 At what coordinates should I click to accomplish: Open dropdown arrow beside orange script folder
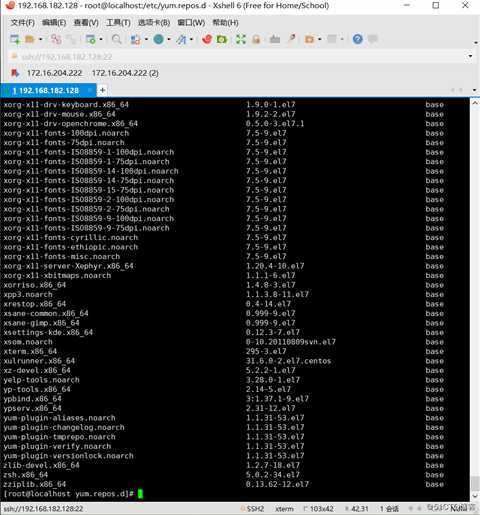(x=320, y=39)
